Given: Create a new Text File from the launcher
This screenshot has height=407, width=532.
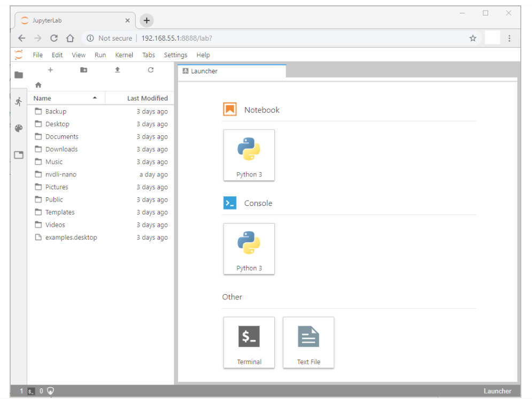Looking at the screenshot, I should click(x=309, y=342).
